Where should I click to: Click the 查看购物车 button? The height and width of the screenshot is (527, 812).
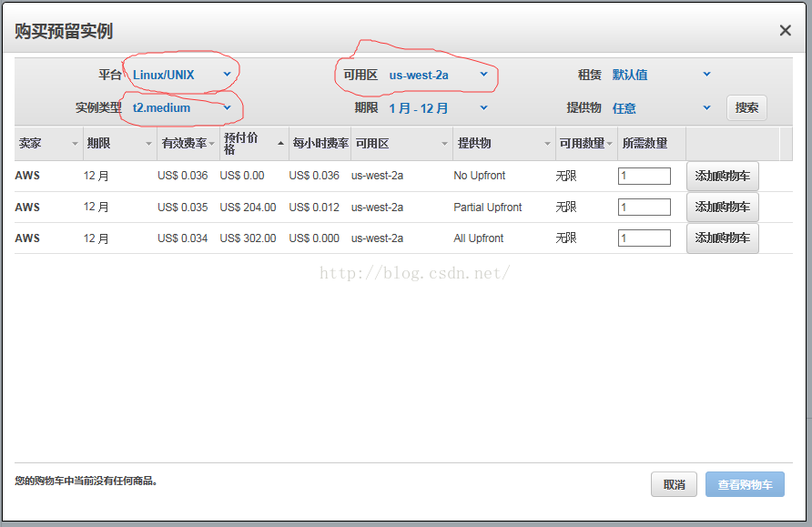point(745,484)
